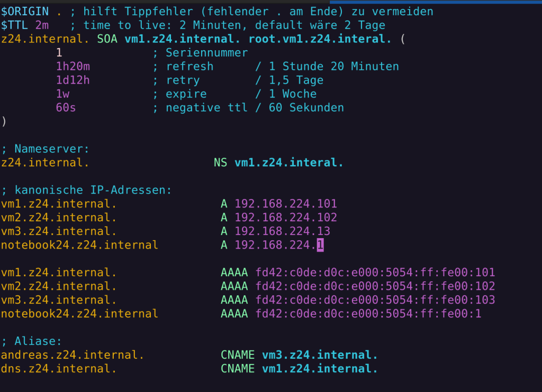Screen dimensions: 542x392
Task: Click the CNAME target vm3.z24.internal.
Action: [320, 355]
